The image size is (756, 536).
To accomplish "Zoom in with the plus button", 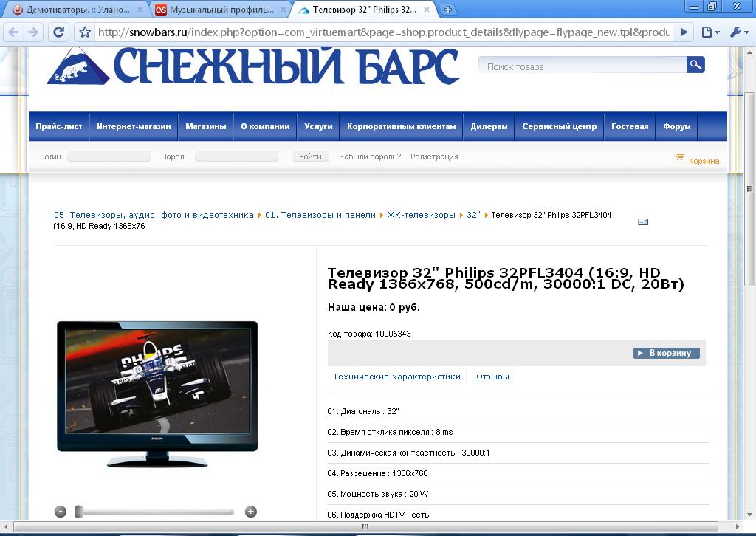I will 251,512.
